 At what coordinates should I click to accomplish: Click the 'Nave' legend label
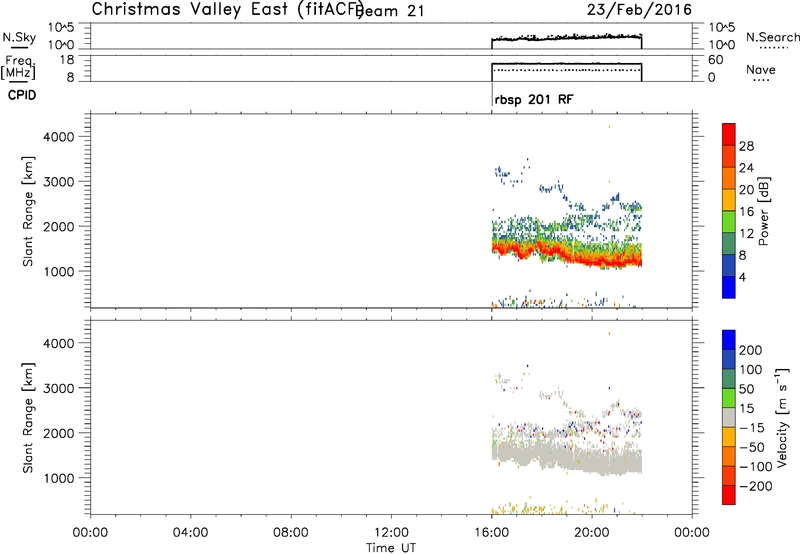tap(761, 69)
